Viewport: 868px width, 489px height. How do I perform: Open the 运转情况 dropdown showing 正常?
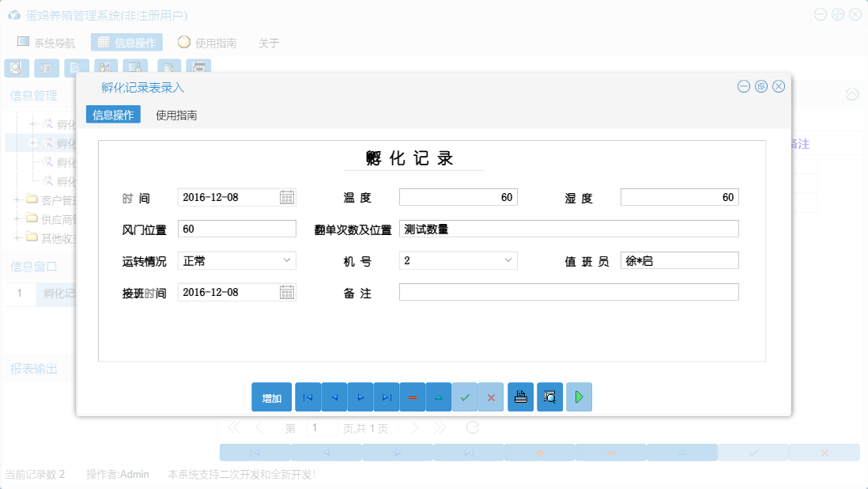click(288, 260)
